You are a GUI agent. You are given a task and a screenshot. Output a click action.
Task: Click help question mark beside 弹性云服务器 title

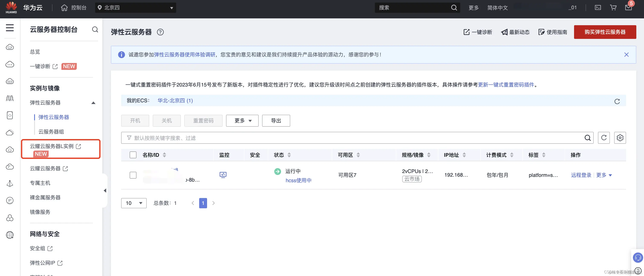(x=160, y=32)
